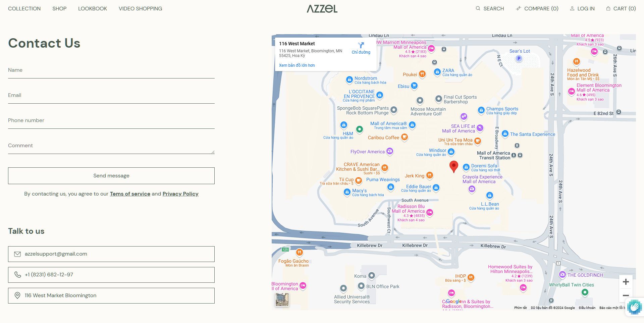Viewport: 644px width, 323px height.
Task: Click the Puma Weavings store marker
Action: [391, 187]
